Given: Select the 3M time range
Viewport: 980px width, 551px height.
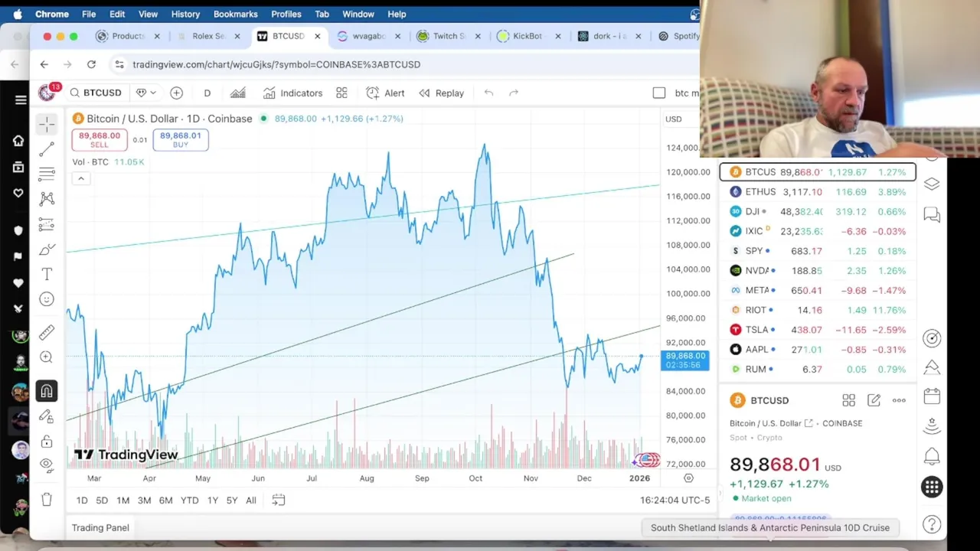Looking at the screenshot, I should [144, 500].
